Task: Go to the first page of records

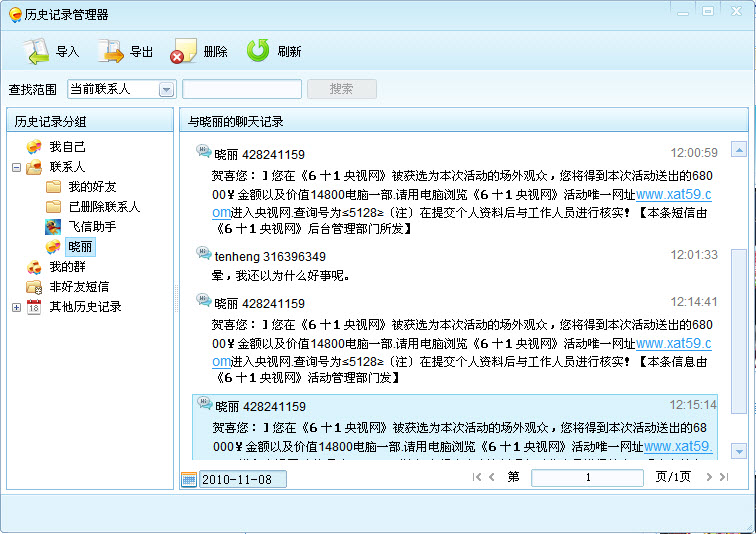Action: pyautogui.click(x=477, y=478)
